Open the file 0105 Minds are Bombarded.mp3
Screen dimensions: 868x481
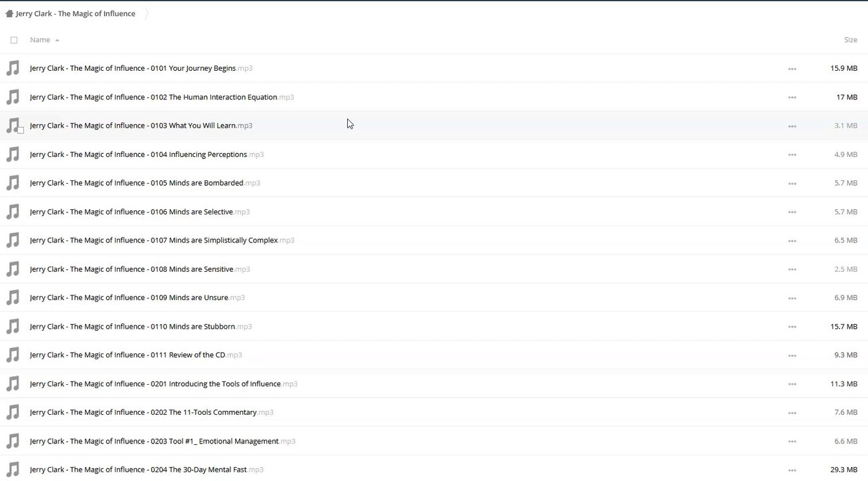pos(145,183)
